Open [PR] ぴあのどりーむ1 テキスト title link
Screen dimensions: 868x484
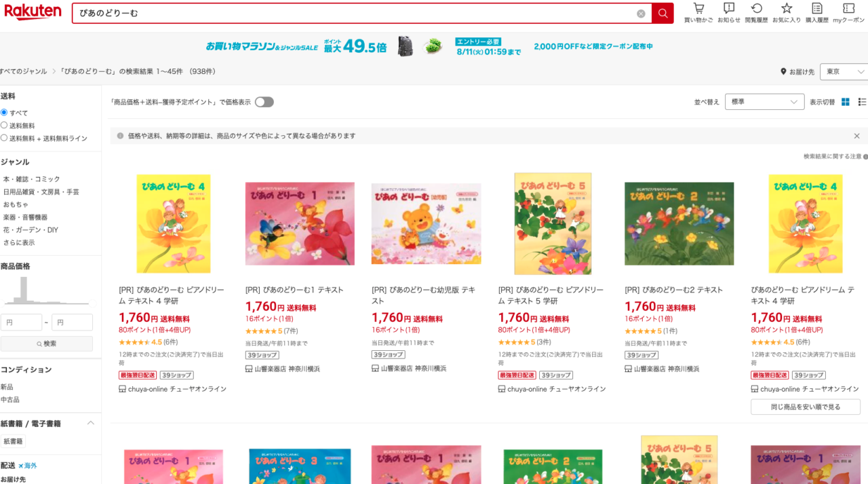click(x=296, y=290)
